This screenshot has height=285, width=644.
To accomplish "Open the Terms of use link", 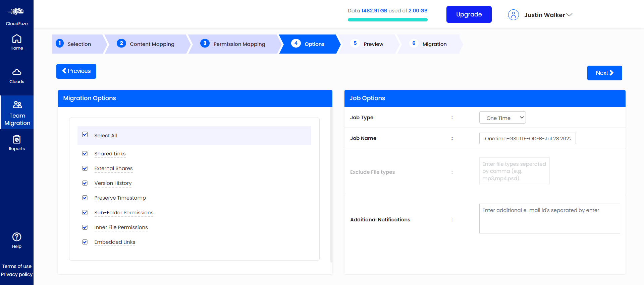I will point(17,266).
